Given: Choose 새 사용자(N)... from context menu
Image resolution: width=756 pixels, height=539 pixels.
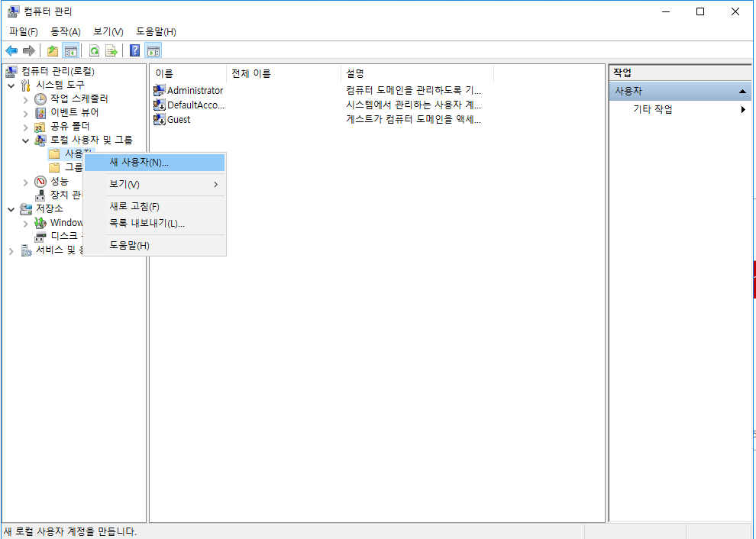Looking at the screenshot, I should pyautogui.click(x=155, y=163).
